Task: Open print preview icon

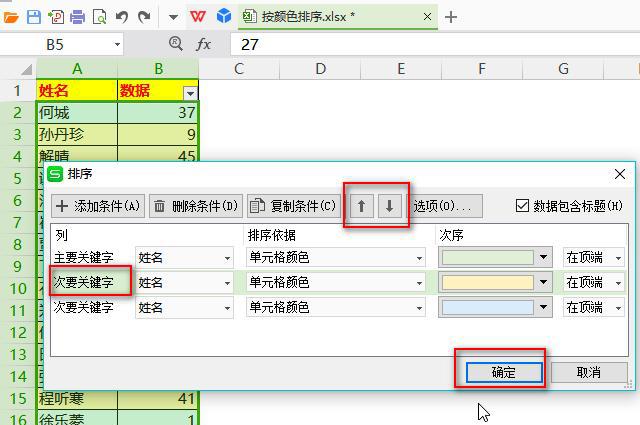Action: (x=100, y=17)
